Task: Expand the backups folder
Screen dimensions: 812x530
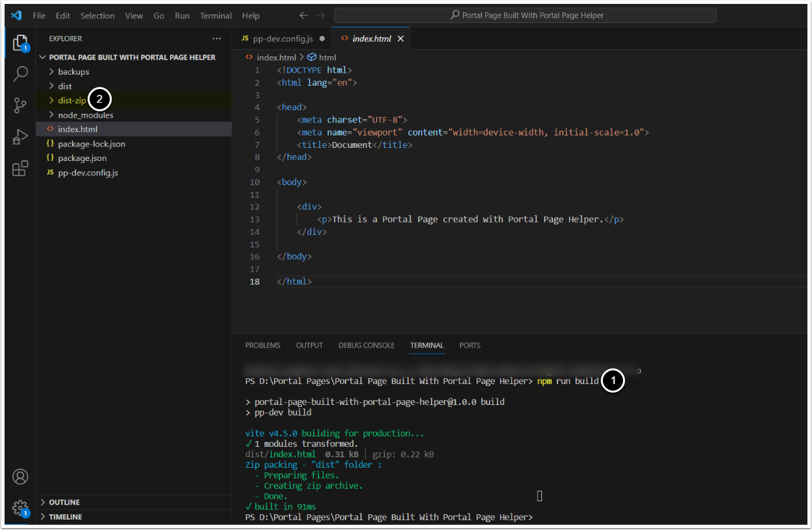Action: (73, 72)
